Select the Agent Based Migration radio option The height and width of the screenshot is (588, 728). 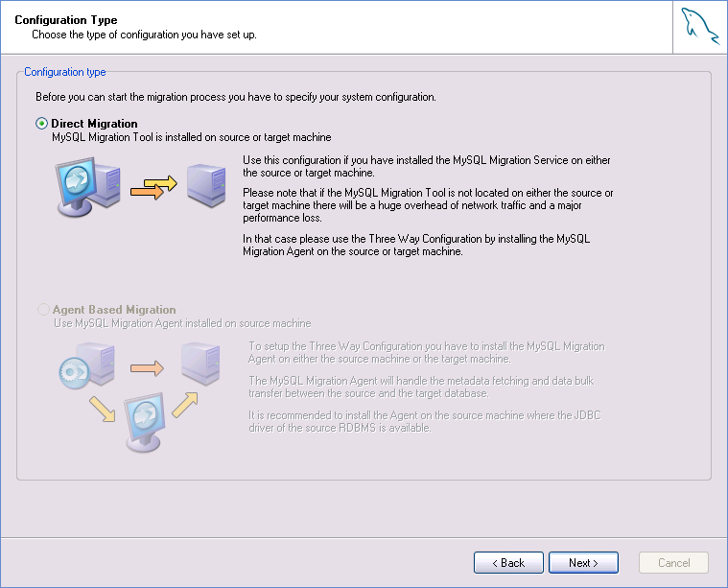[43, 309]
